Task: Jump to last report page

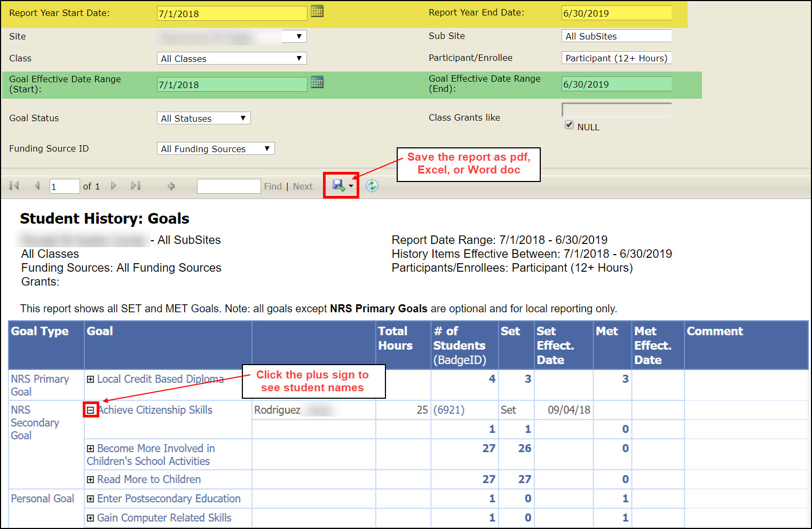Action: (x=136, y=186)
